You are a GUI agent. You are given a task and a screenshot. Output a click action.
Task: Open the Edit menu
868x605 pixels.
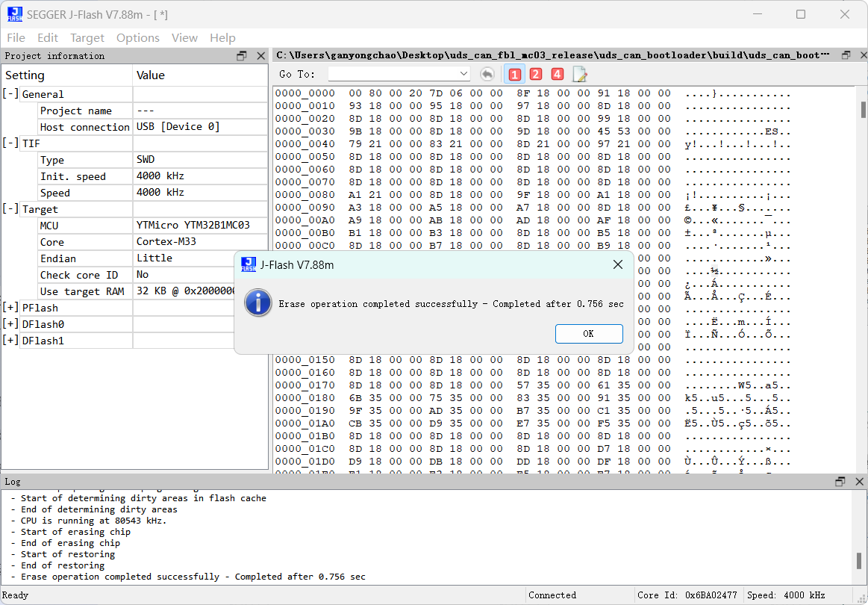pyautogui.click(x=48, y=37)
